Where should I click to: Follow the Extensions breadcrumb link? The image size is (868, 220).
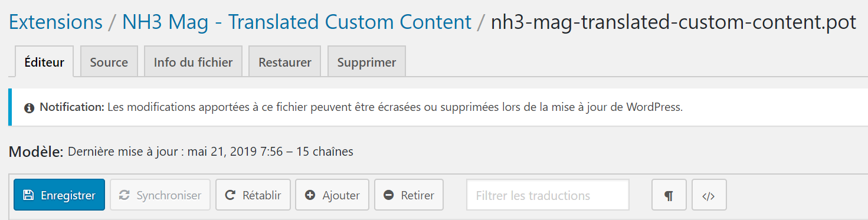[x=55, y=22]
